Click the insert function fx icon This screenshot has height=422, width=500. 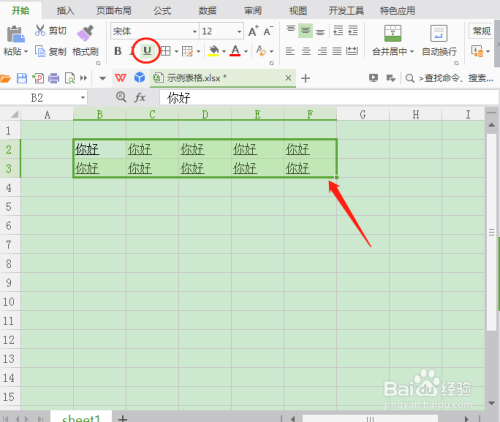click(x=140, y=98)
